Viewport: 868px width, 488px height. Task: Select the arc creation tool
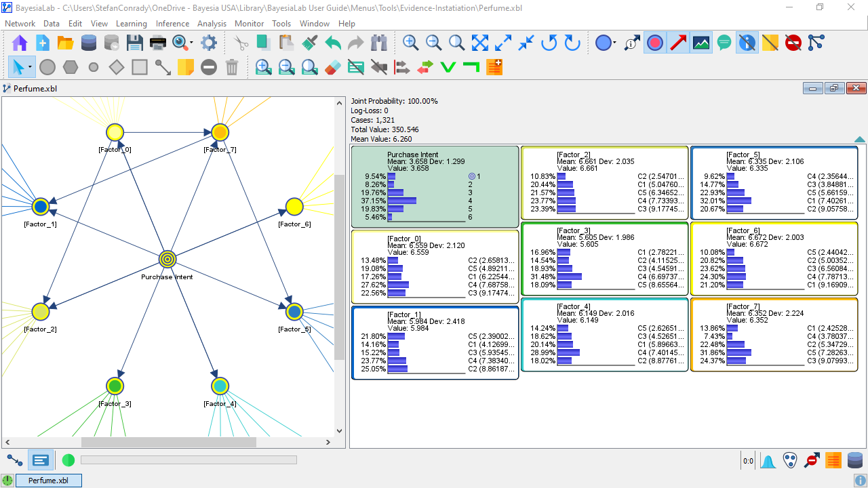[x=163, y=67]
